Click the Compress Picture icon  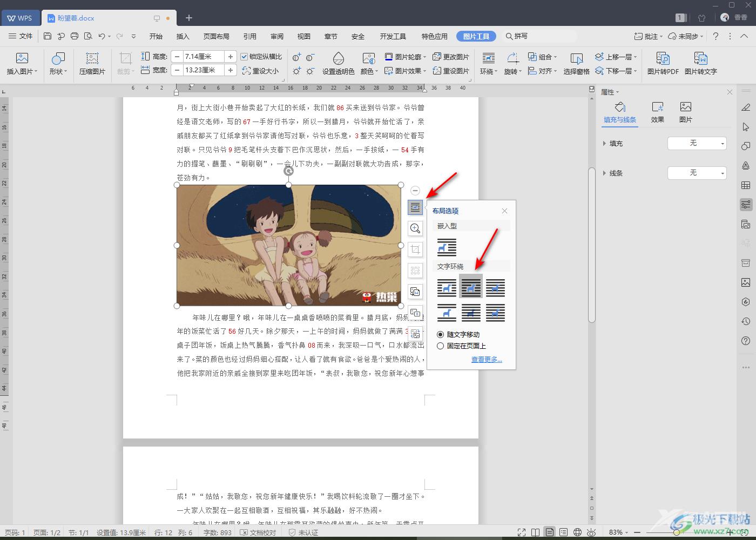(92, 63)
